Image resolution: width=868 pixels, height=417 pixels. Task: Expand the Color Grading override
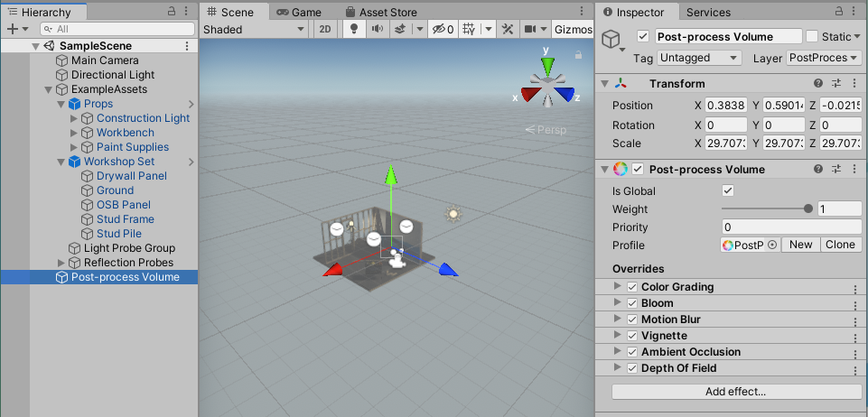point(618,287)
